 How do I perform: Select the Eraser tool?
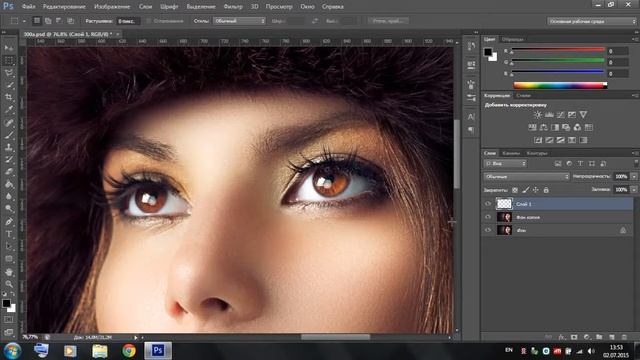9,171
